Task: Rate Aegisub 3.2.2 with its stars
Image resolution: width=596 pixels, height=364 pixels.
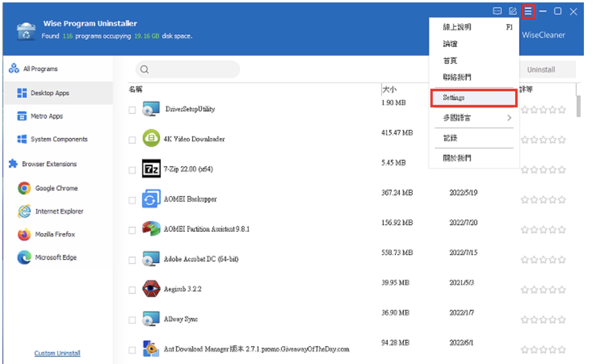Action: pos(543,290)
